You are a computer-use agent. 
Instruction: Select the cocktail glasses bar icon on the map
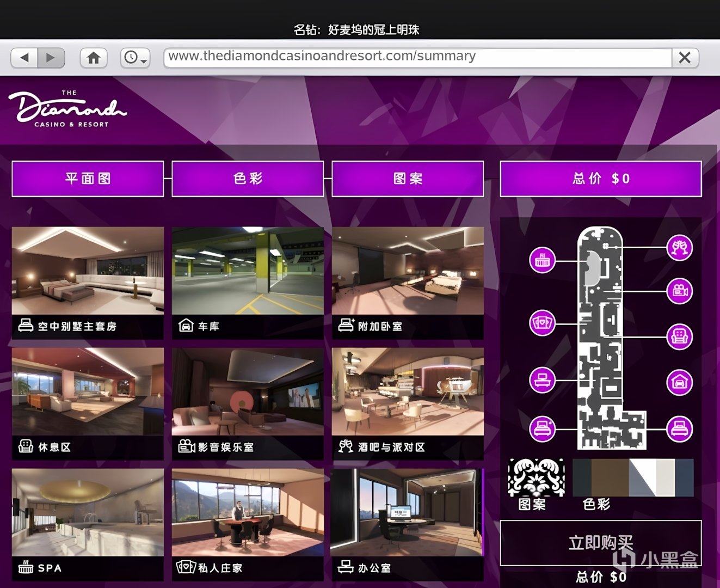click(680, 248)
